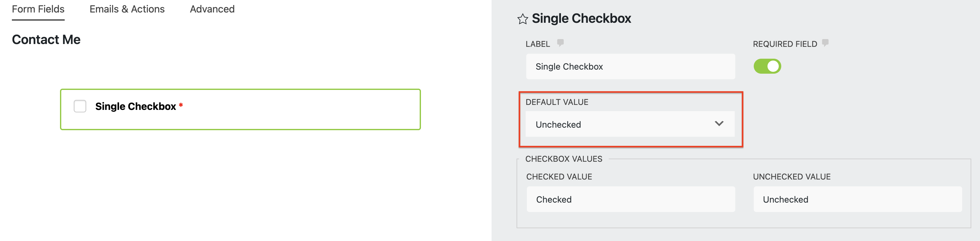
Task: Click the Unchecked Value input field
Action: point(857,199)
